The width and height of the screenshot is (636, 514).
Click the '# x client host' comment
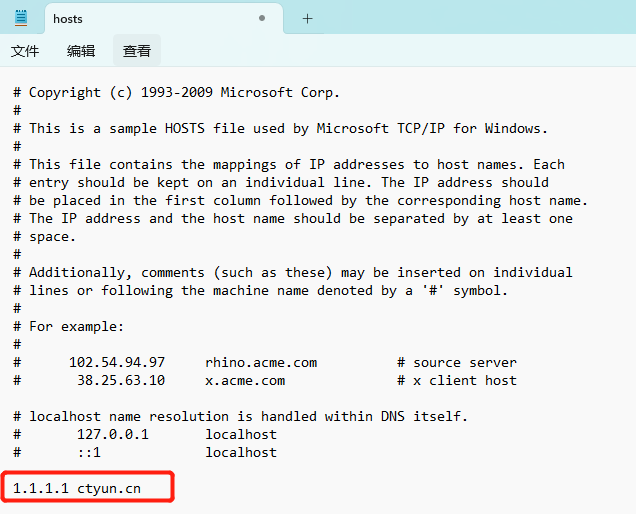pos(457,380)
